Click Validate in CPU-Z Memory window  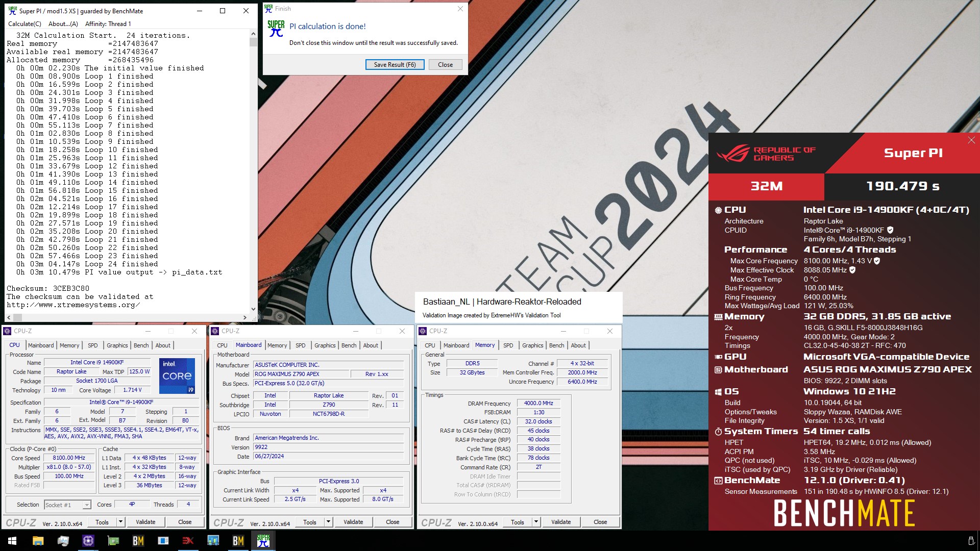tap(561, 522)
